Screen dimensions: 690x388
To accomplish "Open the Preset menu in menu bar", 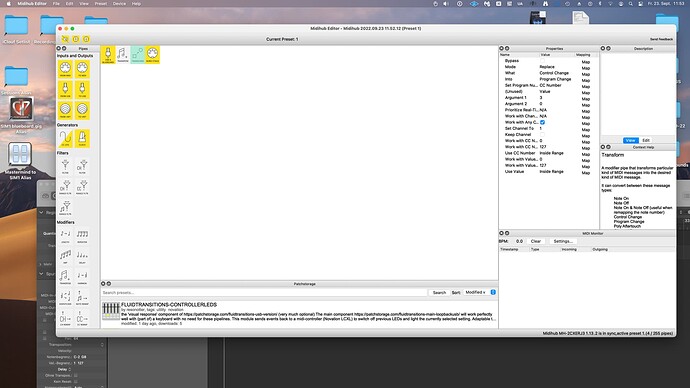I will (100, 4).
